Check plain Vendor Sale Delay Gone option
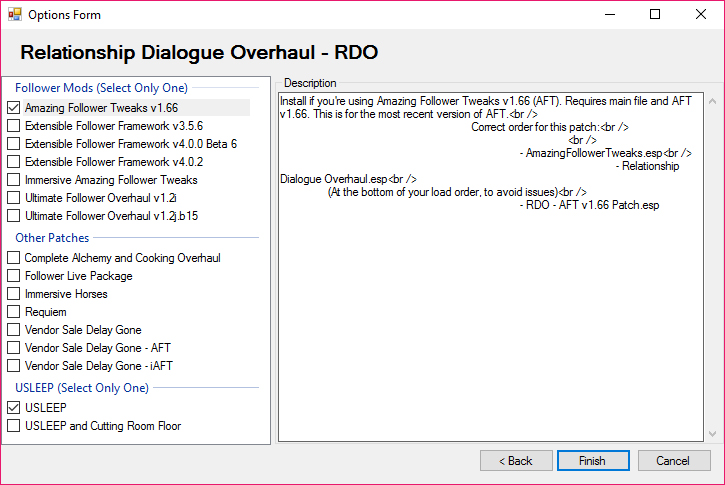This screenshot has height=485, width=725. click(x=14, y=330)
